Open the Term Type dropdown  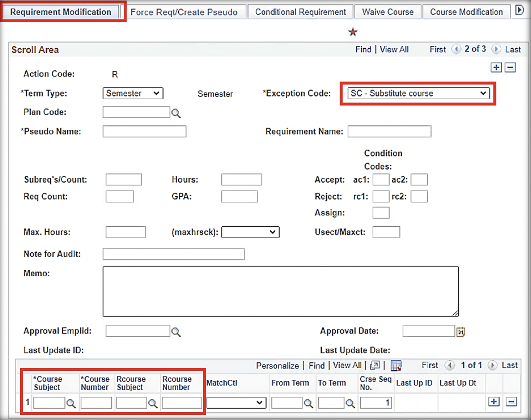133,93
